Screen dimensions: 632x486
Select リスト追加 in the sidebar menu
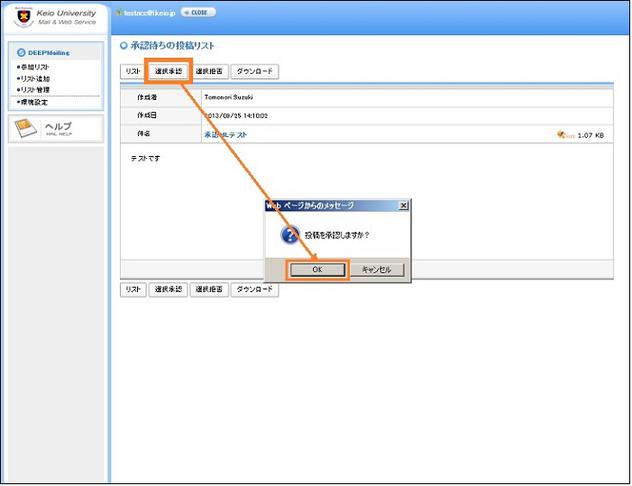(x=36, y=78)
